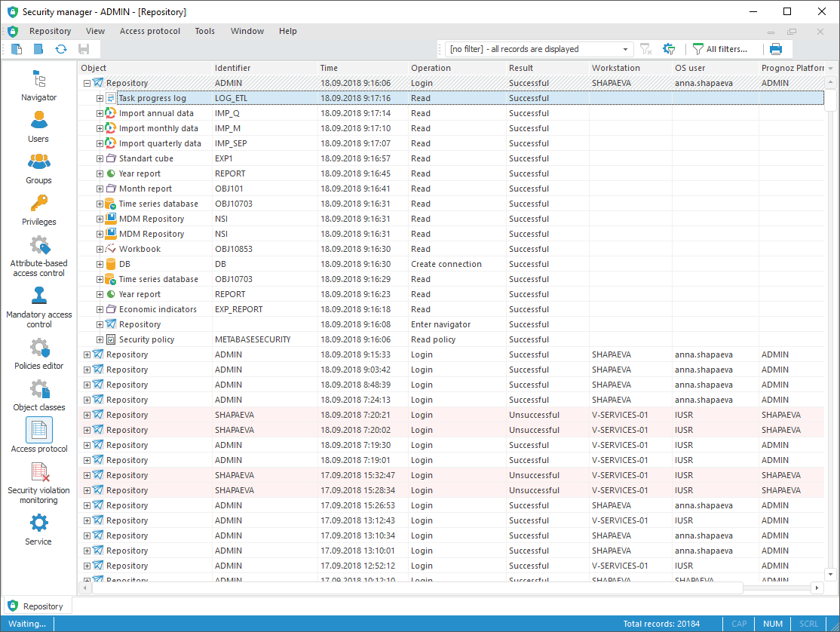Open the Policies editor
The image size is (840, 632).
click(x=38, y=354)
